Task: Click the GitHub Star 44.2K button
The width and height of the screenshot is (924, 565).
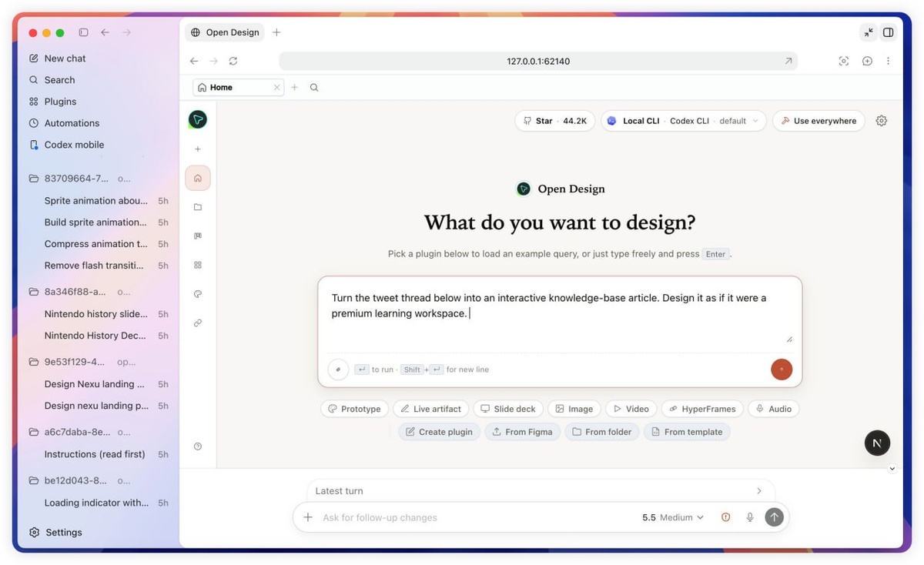Action: coord(554,121)
